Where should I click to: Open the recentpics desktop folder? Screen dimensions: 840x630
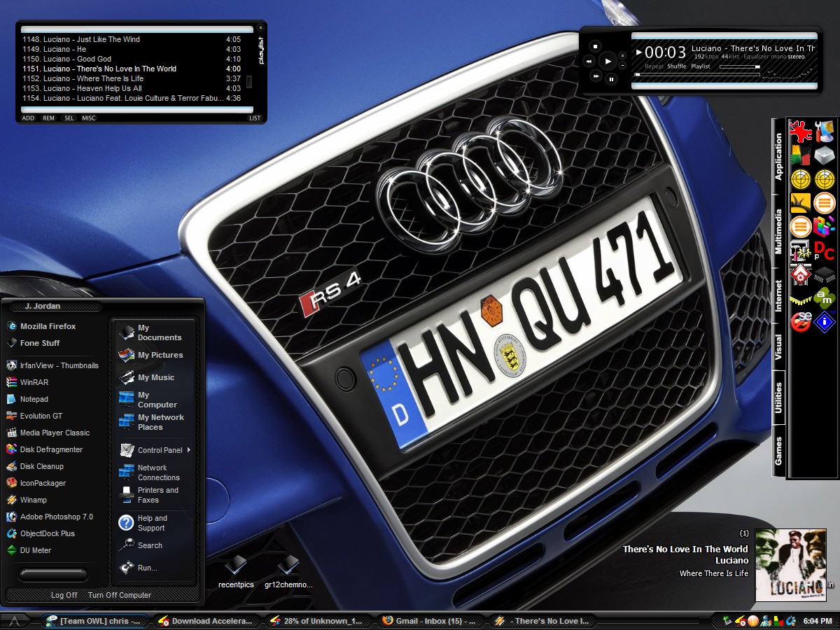(x=236, y=572)
